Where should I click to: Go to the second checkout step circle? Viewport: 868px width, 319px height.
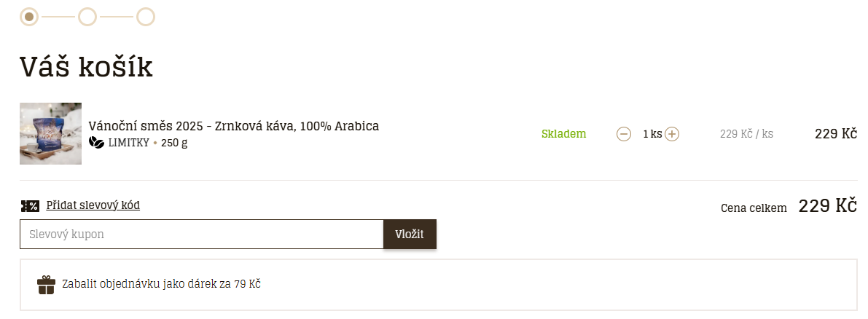pos(87,16)
